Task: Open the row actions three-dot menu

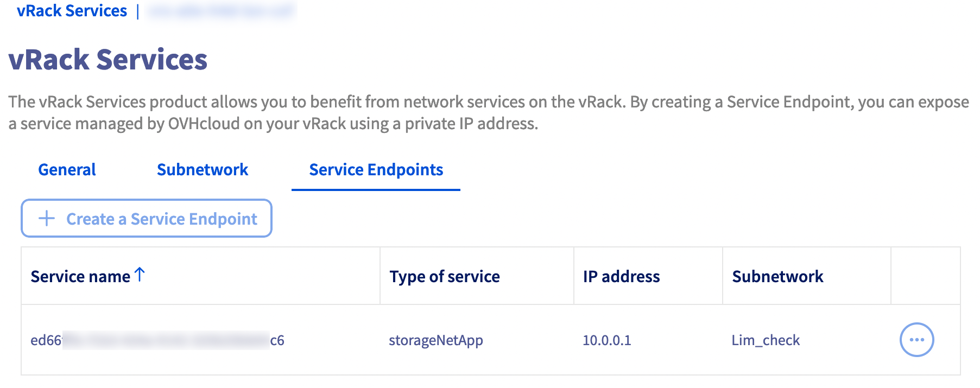Action: coord(916,340)
